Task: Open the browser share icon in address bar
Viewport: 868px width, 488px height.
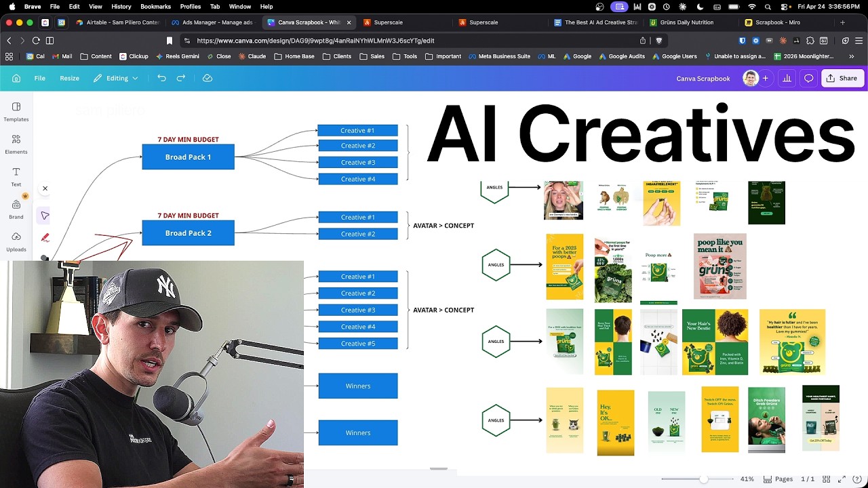Action: (643, 41)
